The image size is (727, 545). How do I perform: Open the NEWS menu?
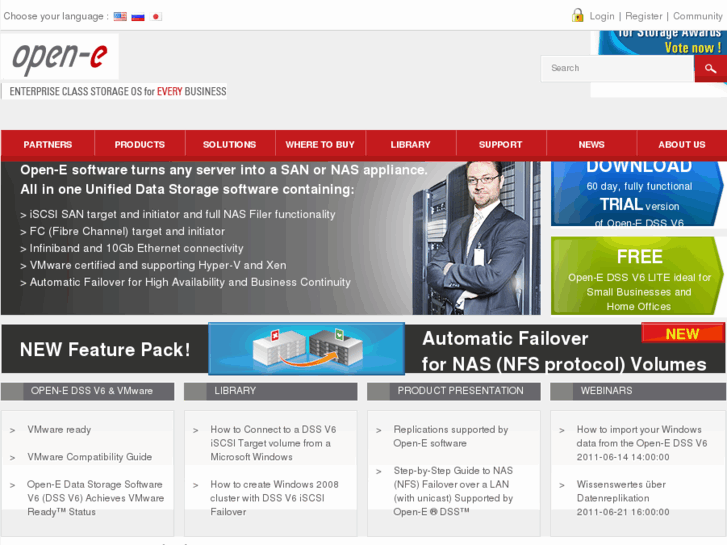coord(591,145)
